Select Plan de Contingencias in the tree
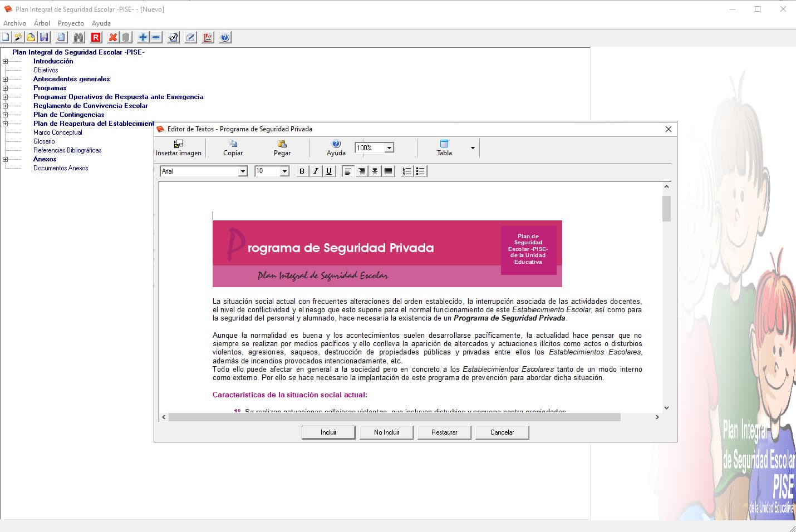Screen dimensions: 796x532 pos(68,115)
